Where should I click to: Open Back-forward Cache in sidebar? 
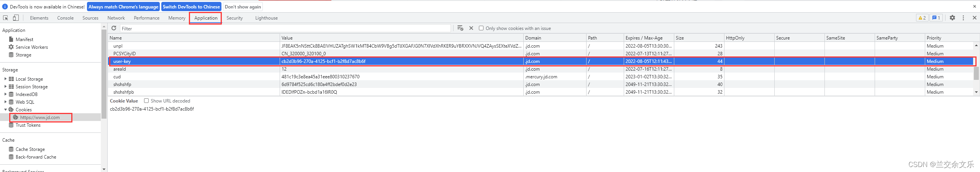(x=36, y=157)
